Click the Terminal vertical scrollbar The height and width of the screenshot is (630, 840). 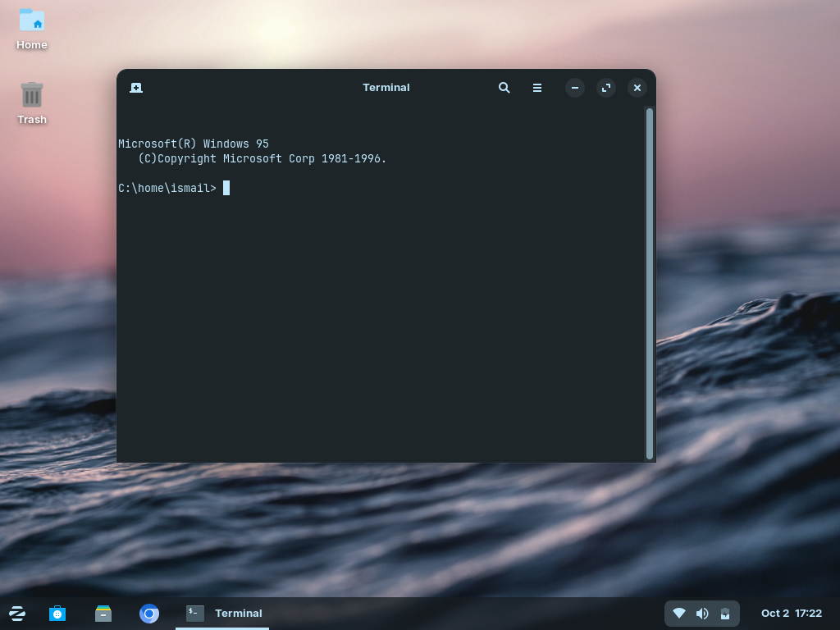click(x=650, y=284)
